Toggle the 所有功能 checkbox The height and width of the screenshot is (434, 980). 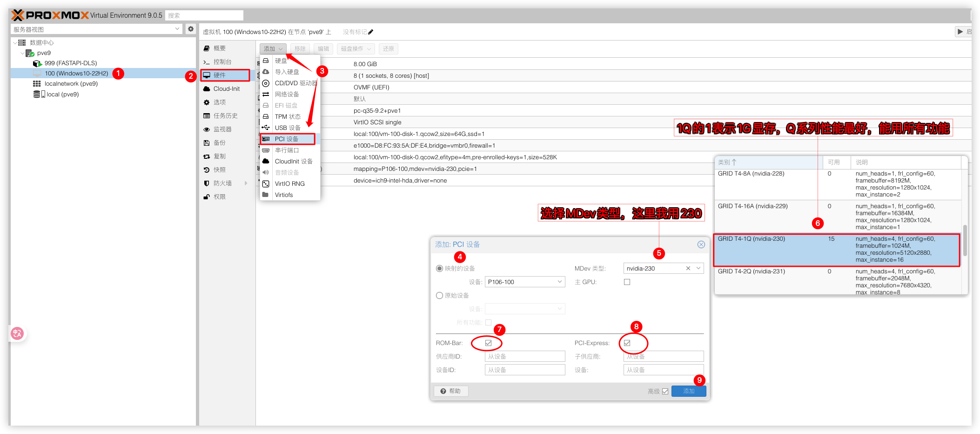coord(489,322)
